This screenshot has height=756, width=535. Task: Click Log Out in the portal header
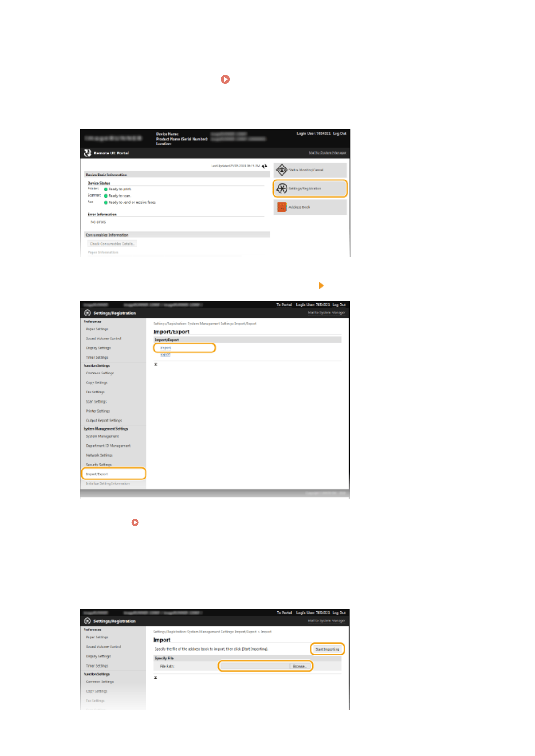[x=340, y=134]
